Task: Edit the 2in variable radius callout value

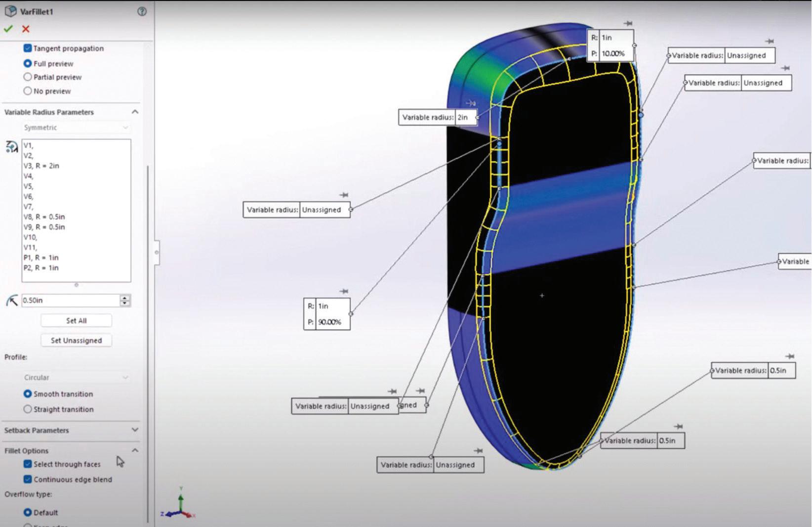Action: pos(466,117)
